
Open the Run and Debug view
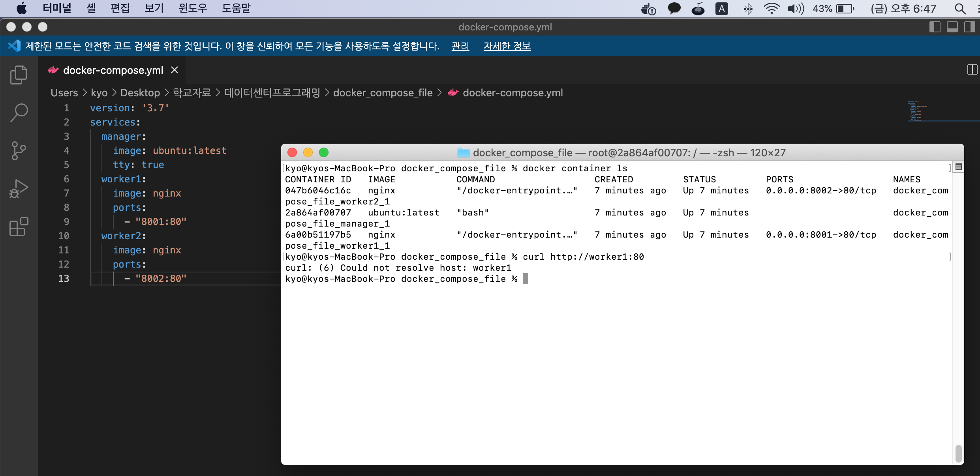pos(19,188)
